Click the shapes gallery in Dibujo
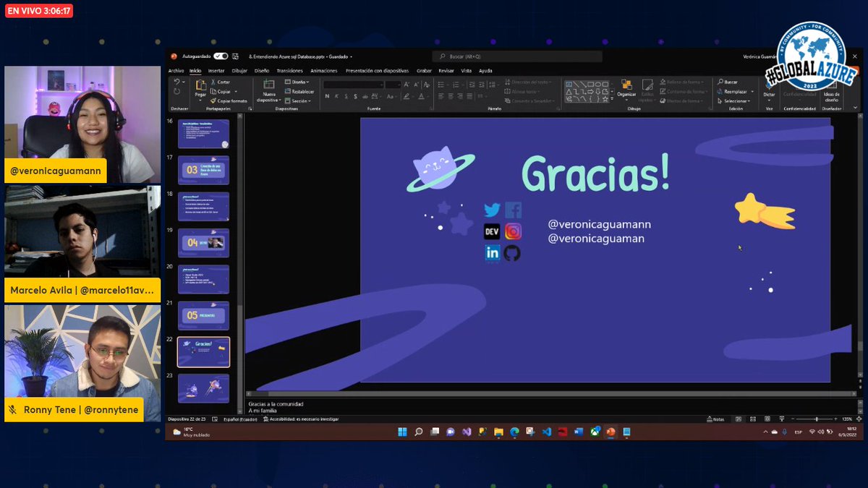The height and width of the screenshot is (488, 868). click(588, 91)
